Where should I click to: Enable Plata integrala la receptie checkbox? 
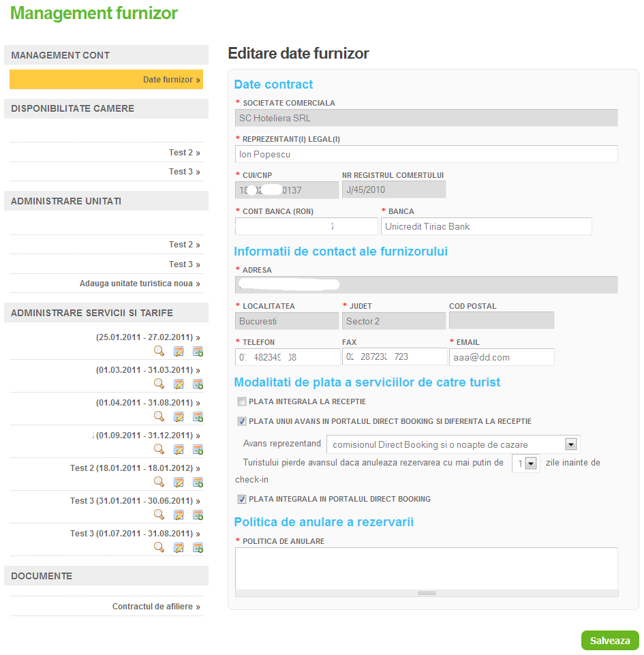(x=242, y=401)
